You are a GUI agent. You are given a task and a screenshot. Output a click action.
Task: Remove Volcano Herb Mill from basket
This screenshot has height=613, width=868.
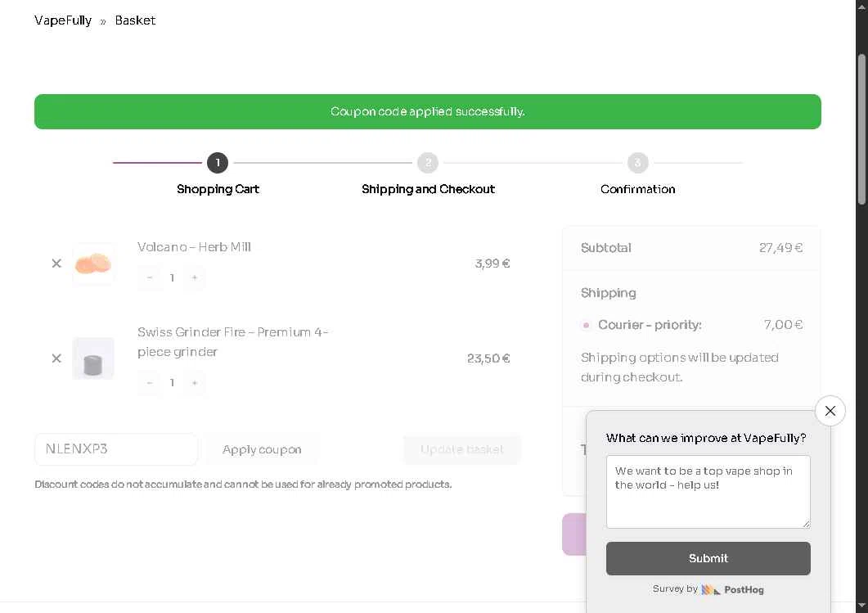point(56,264)
